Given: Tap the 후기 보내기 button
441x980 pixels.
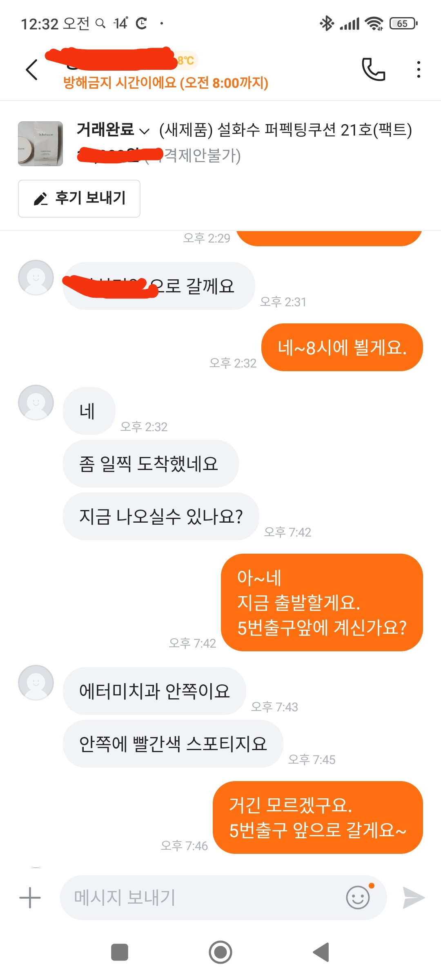Looking at the screenshot, I should [x=79, y=198].
